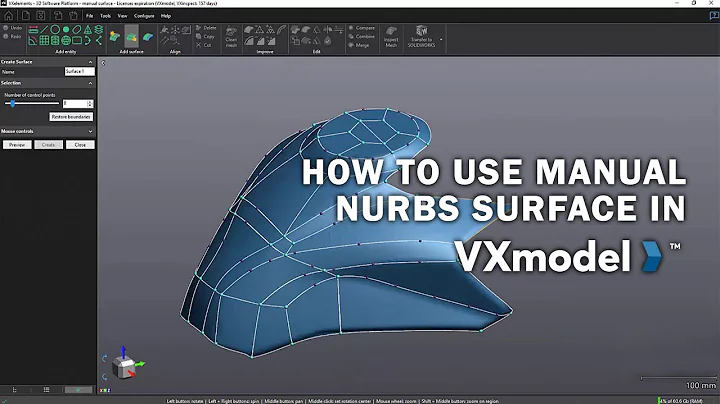Screen dimensions: 720x404
Task: Click Cut in the toolbar
Action: click(x=203, y=45)
